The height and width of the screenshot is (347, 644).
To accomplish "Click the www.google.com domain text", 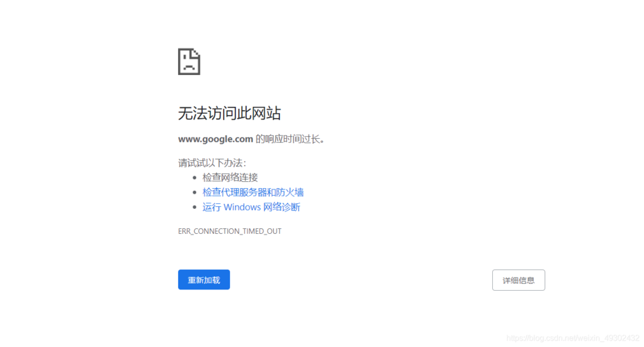I will point(215,139).
